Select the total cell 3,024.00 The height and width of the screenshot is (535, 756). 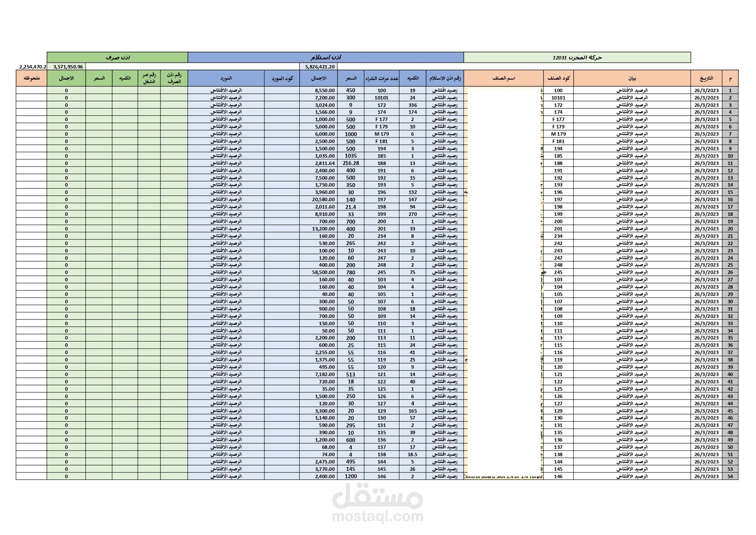pyautogui.click(x=319, y=105)
